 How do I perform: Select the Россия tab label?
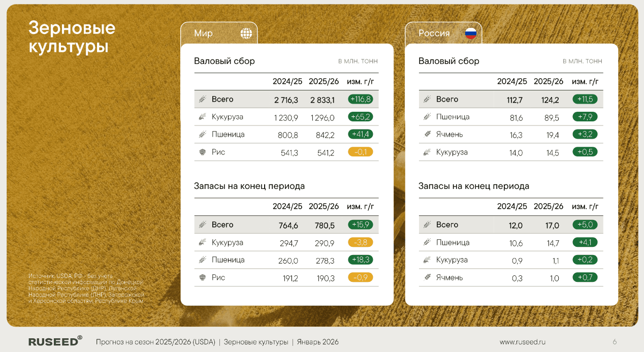(x=434, y=34)
